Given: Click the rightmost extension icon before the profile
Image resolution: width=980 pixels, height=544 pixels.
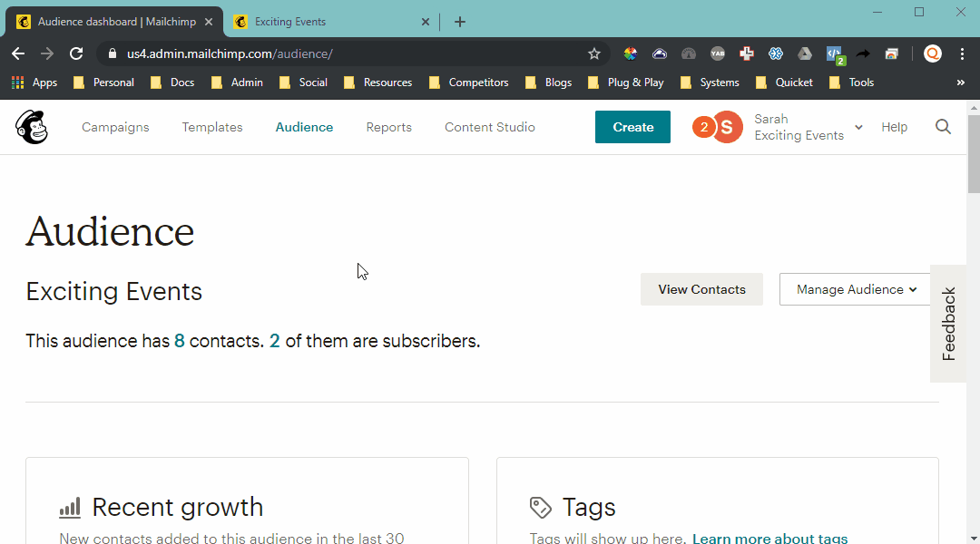Looking at the screenshot, I should click(892, 53).
